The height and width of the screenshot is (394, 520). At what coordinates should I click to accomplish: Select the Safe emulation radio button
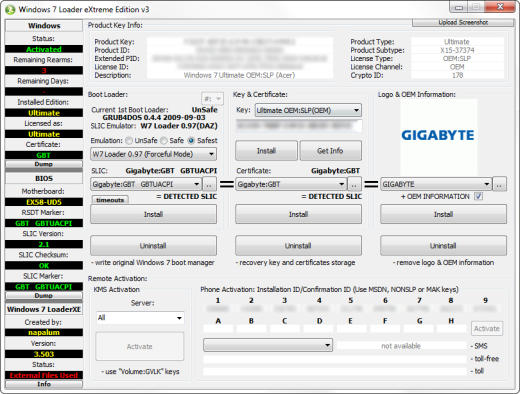point(164,141)
